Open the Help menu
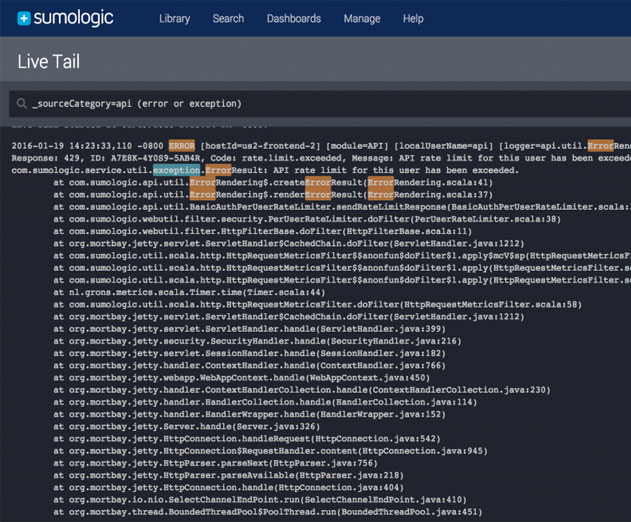Viewport: 631px width, 522px height. [x=413, y=19]
